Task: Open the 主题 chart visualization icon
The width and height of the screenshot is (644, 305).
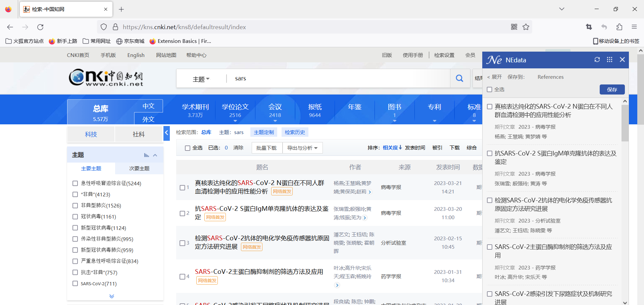Action: pyautogui.click(x=146, y=155)
